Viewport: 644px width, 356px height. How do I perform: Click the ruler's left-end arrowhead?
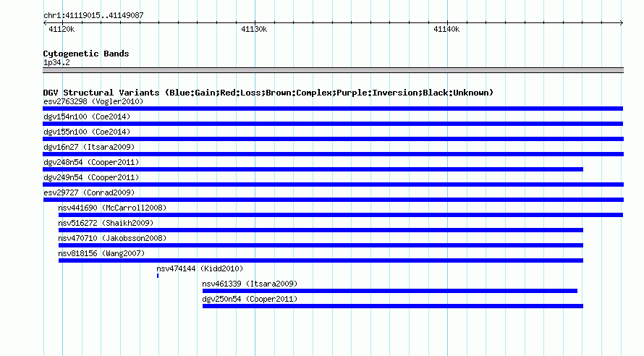(45, 22)
